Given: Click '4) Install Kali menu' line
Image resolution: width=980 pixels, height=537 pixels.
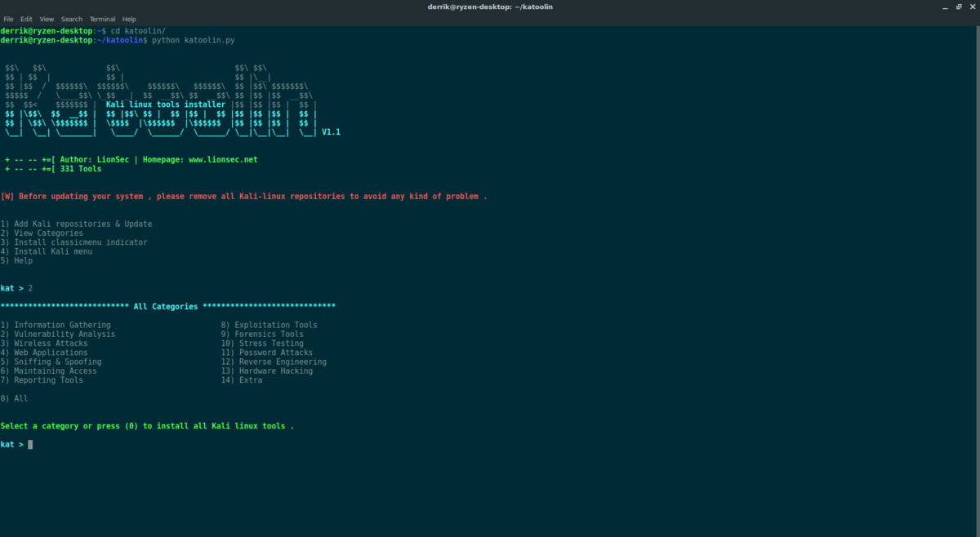Looking at the screenshot, I should 47,251.
